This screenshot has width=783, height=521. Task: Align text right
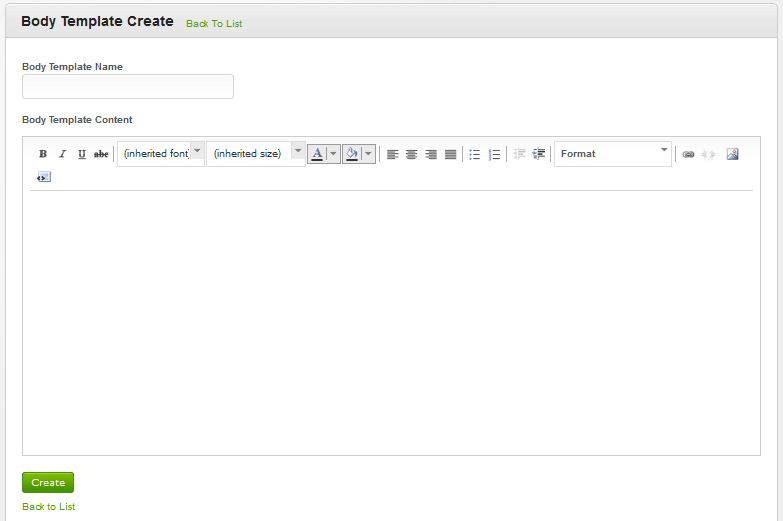point(431,154)
